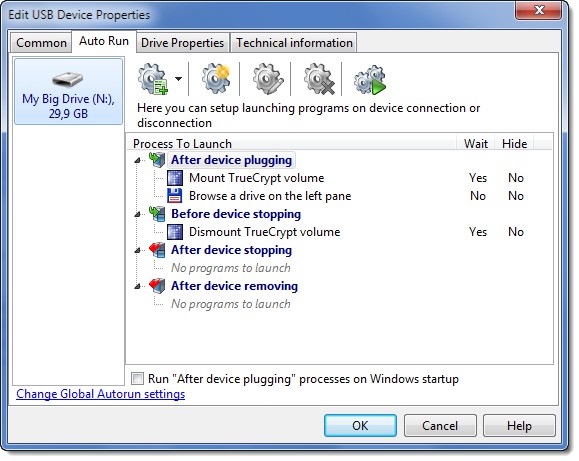Click the Process To Launch column header
The height and width of the screenshot is (461, 579).
click(x=292, y=143)
